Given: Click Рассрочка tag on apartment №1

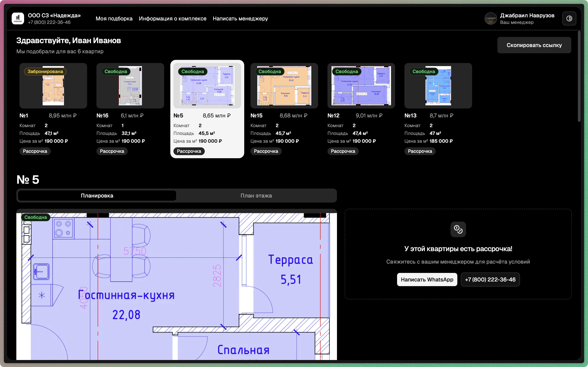Looking at the screenshot, I should (x=35, y=151).
